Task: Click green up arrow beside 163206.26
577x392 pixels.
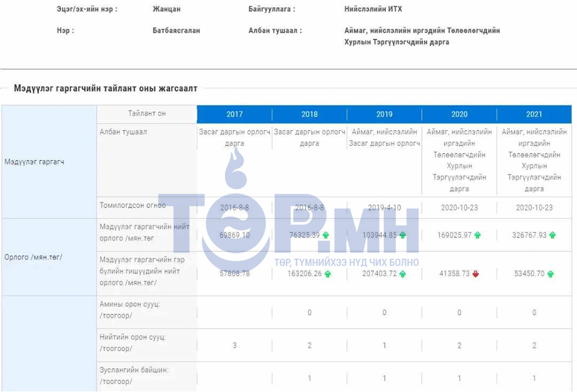Action: [x=328, y=274]
